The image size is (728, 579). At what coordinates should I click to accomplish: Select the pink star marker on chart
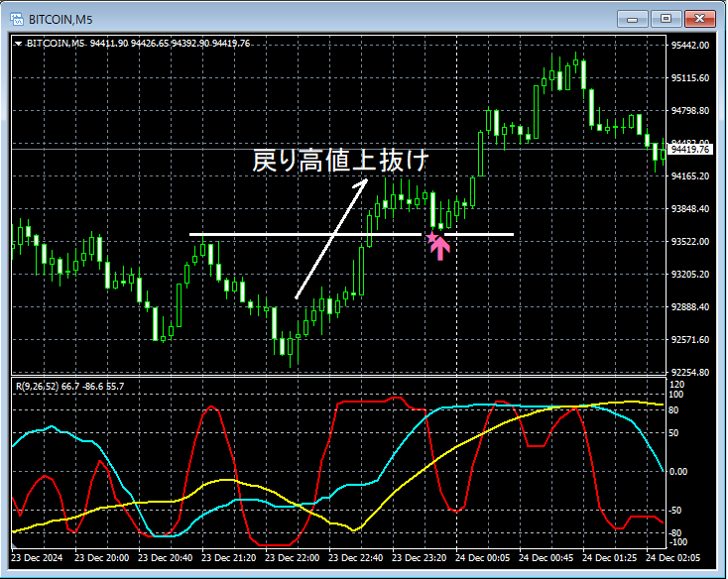[x=431, y=238]
